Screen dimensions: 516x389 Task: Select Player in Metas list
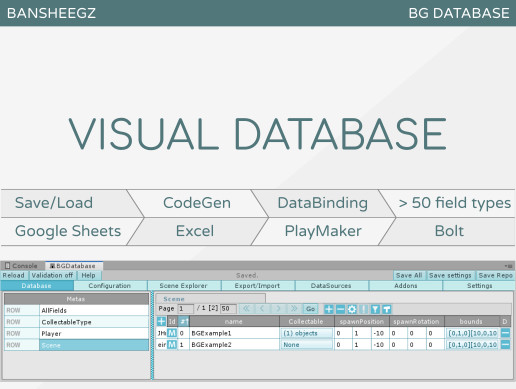94,333
